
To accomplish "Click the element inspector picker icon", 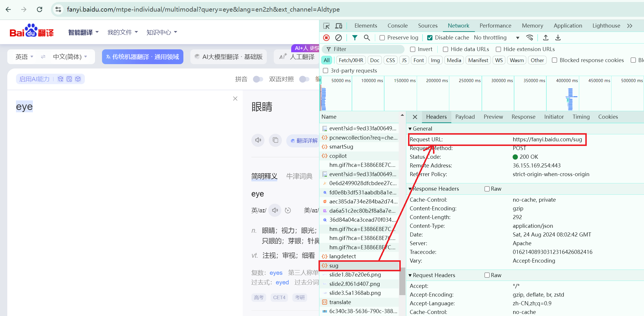I will point(326,26).
